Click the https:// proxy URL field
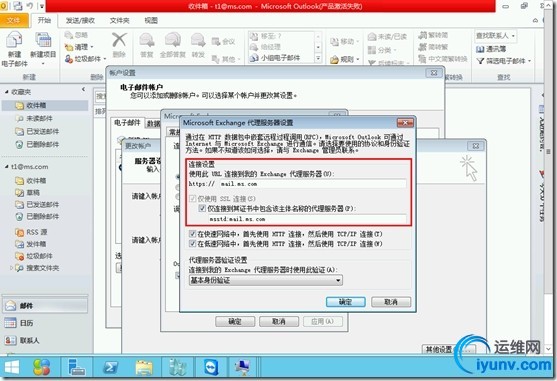This screenshot has height=381, width=557. [313, 184]
